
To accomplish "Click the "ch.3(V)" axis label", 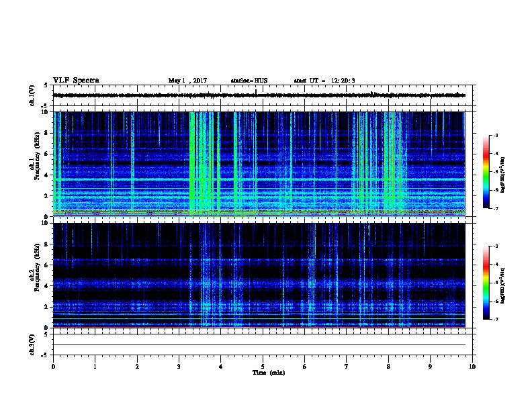I will tap(32, 345).
